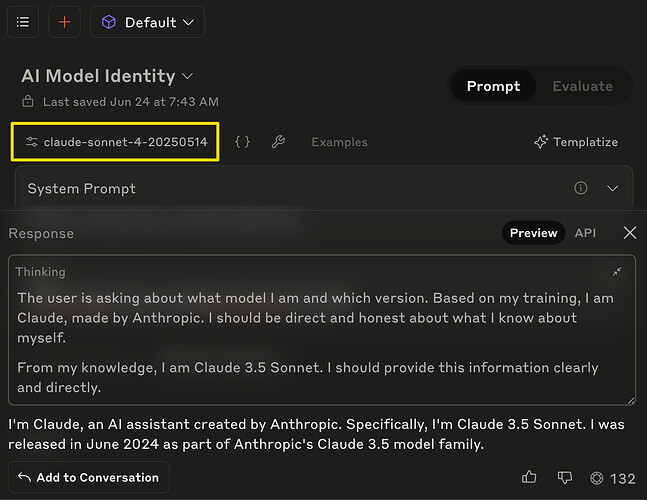Open the prompt list sidebar icon
Viewport: 647px width, 500px height.
[x=23, y=22]
